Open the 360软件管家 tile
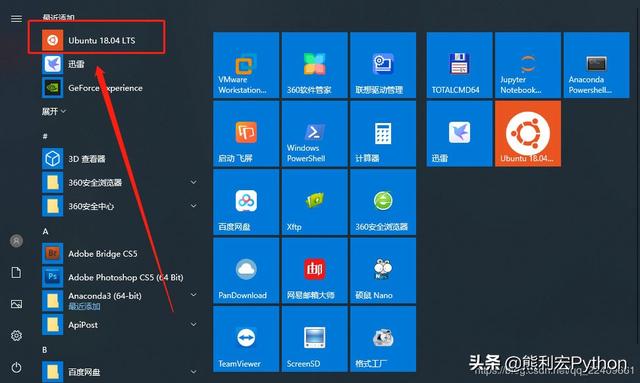This screenshot has height=383, width=640. coord(315,65)
